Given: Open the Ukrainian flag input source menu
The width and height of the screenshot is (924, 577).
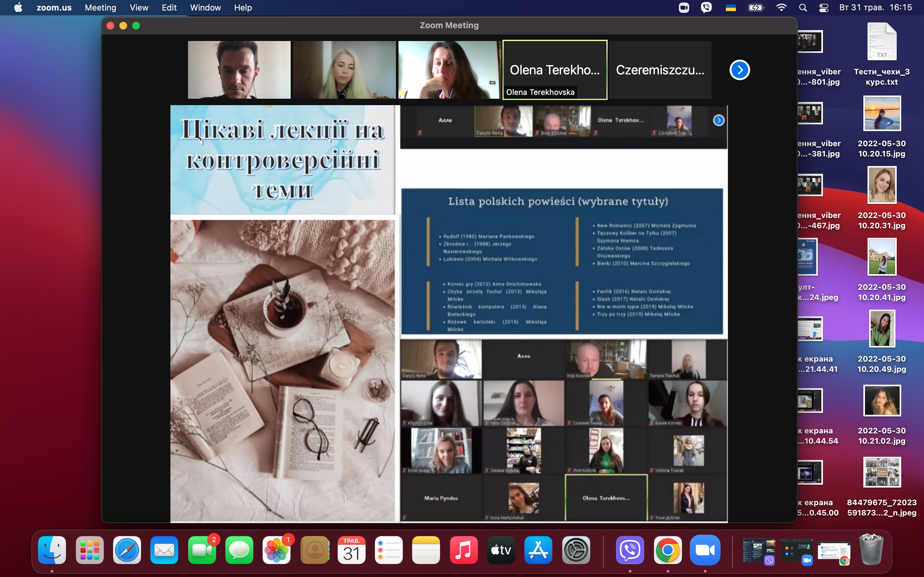Looking at the screenshot, I should pos(731,8).
